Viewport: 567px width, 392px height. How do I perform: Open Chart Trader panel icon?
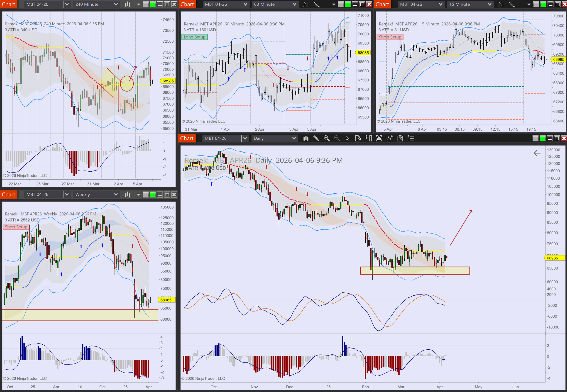[369, 139]
